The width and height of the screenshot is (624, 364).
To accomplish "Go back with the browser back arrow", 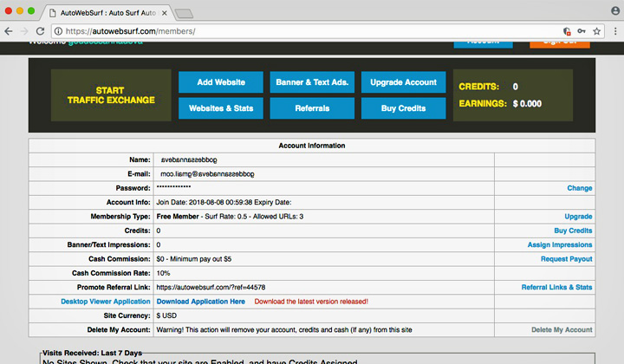I will point(9,31).
